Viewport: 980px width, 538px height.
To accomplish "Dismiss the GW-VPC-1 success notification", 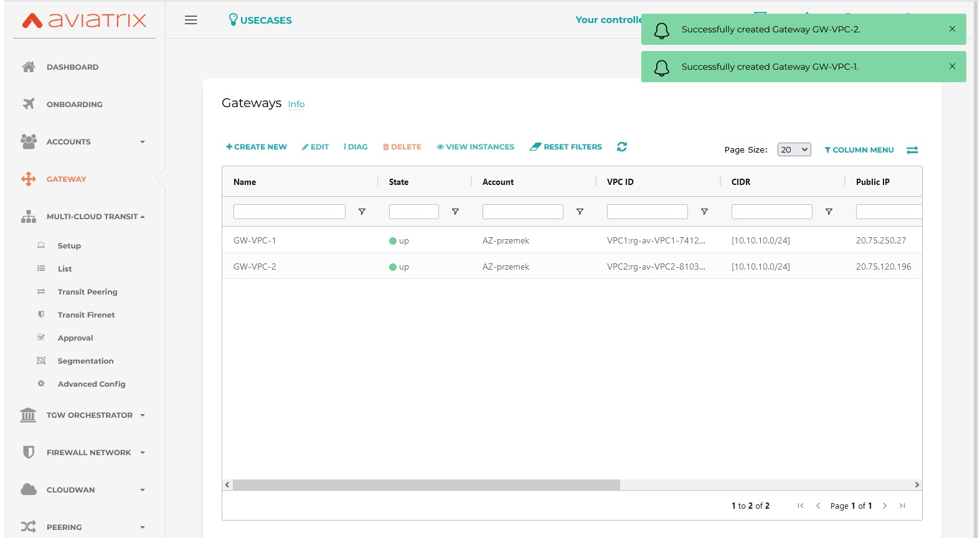I will [952, 66].
